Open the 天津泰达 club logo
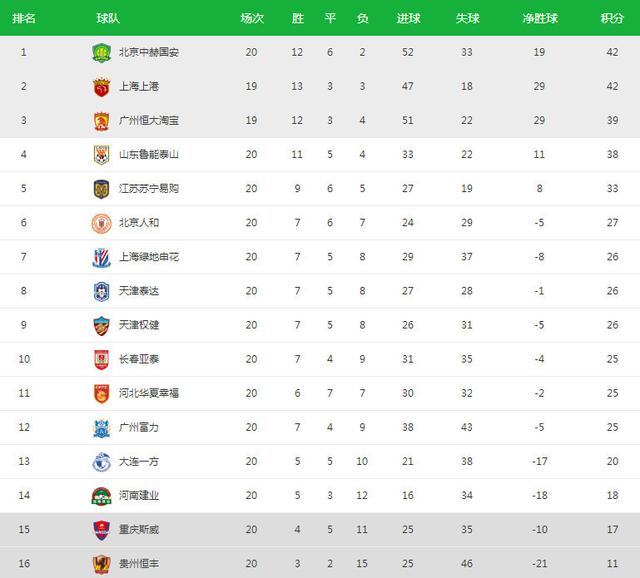The height and width of the screenshot is (578, 640). coord(101,291)
